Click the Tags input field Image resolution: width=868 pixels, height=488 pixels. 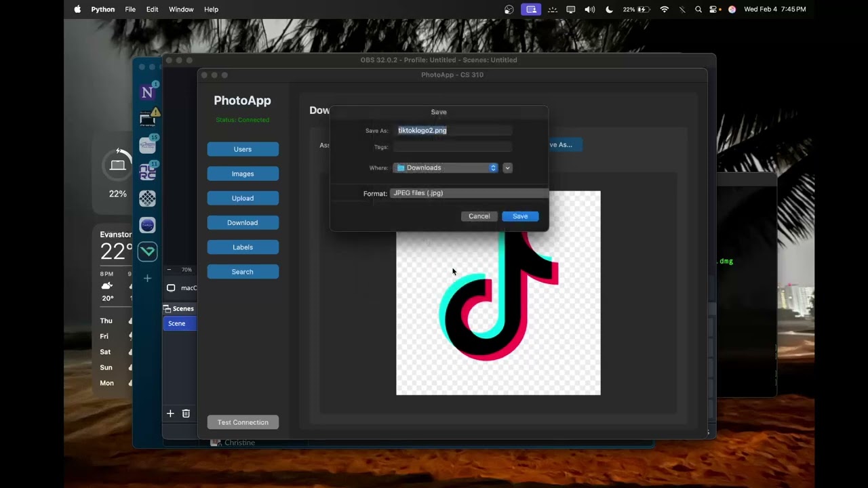tap(453, 147)
